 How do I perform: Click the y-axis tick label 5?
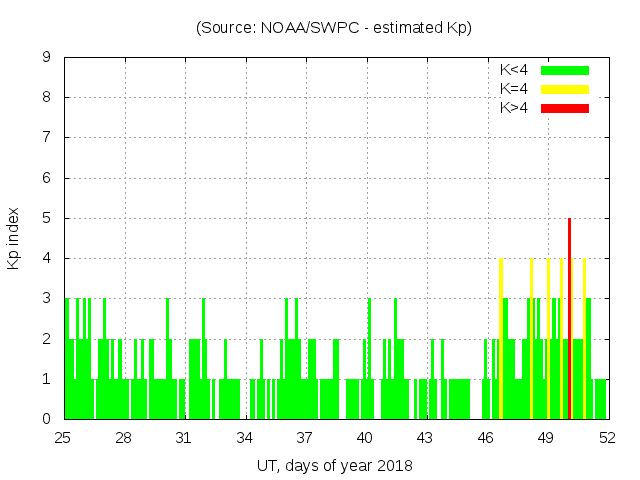pyautogui.click(x=46, y=218)
